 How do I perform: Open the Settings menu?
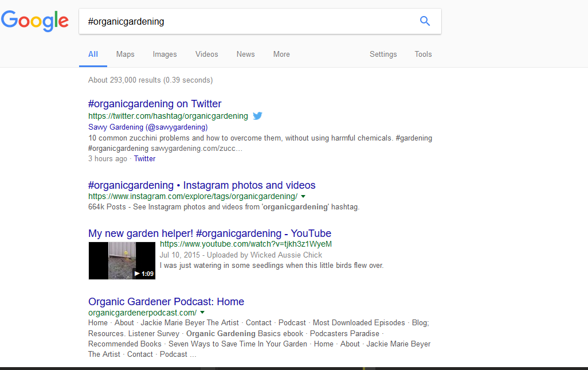383,54
